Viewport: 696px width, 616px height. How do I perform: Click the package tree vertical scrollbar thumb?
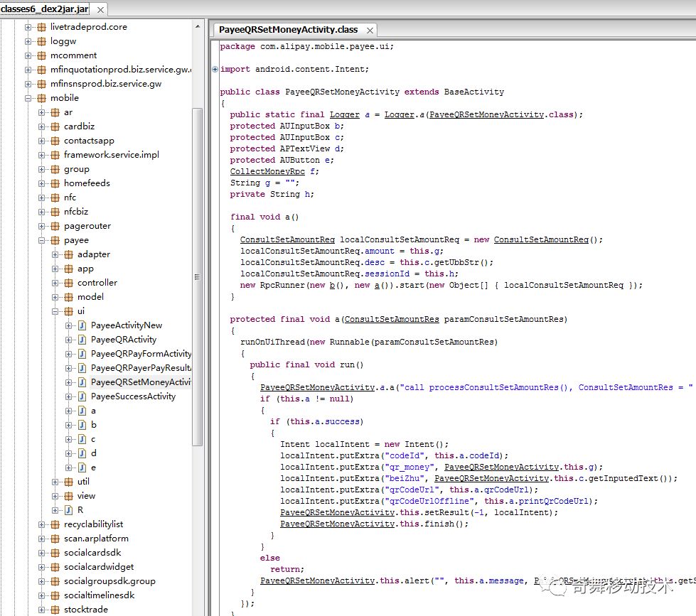coord(198,276)
